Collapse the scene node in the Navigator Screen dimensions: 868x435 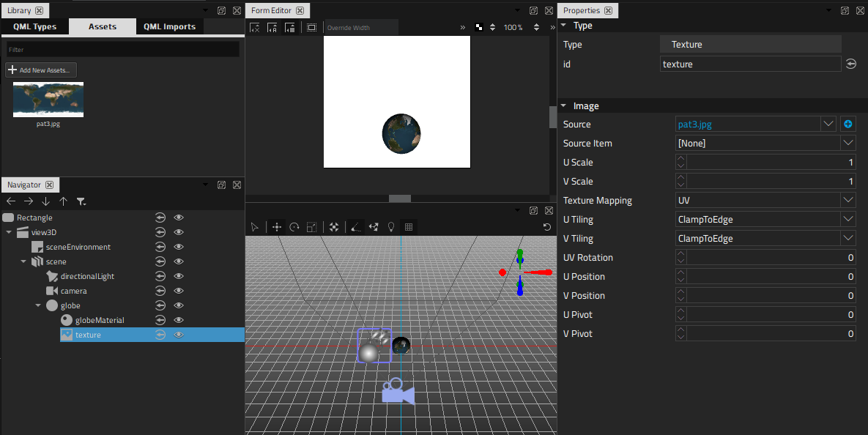(x=23, y=261)
